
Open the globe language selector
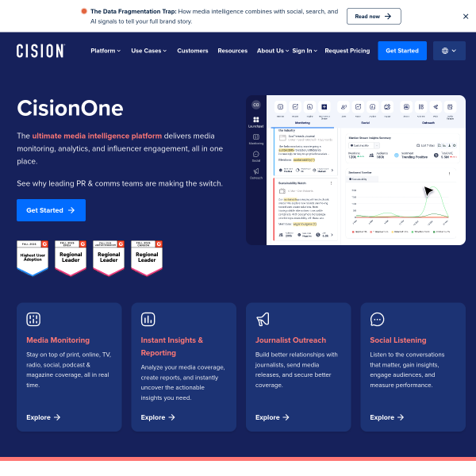449,51
